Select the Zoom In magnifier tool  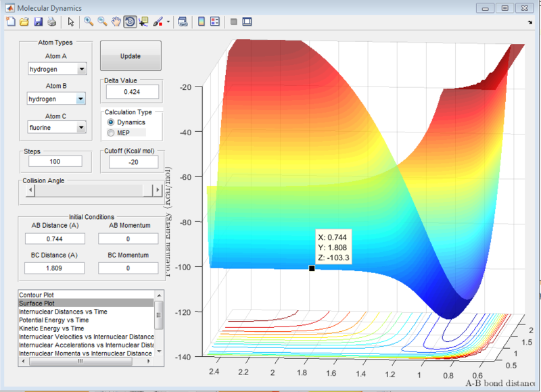pyautogui.click(x=89, y=22)
